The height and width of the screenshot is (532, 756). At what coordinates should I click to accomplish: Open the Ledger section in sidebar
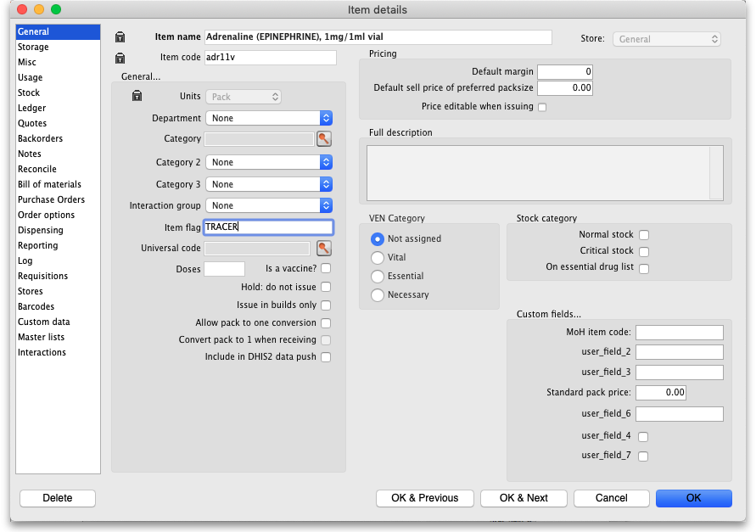(x=32, y=108)
